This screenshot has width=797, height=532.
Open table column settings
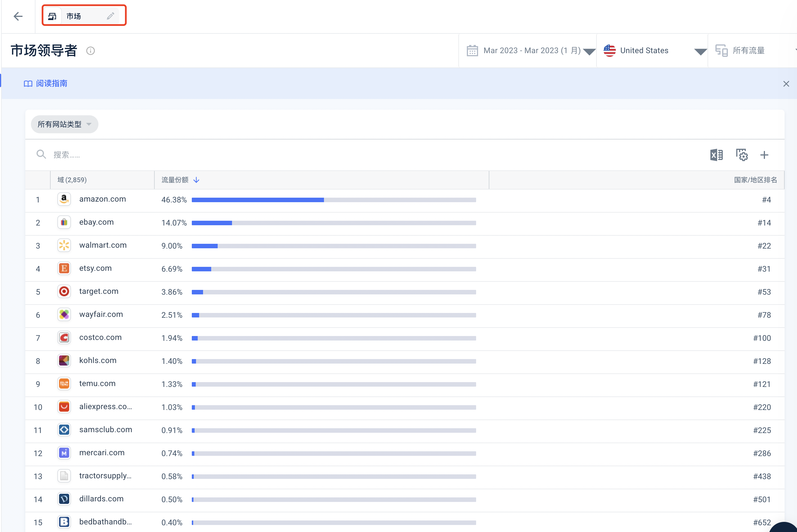742,155
